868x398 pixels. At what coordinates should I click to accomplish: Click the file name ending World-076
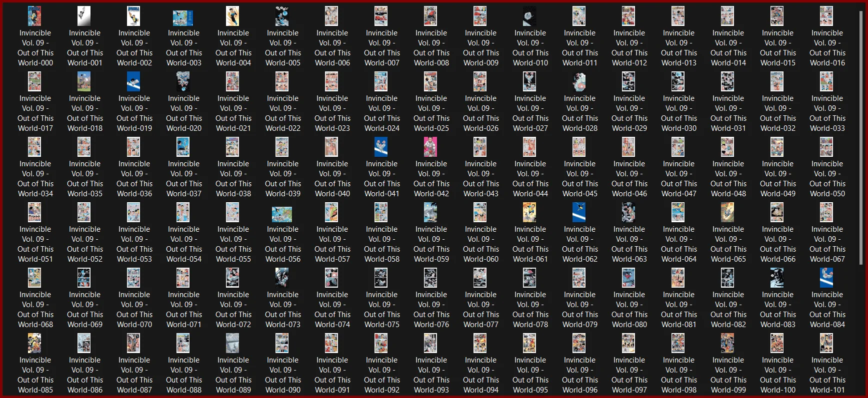[x=431, y=310]
